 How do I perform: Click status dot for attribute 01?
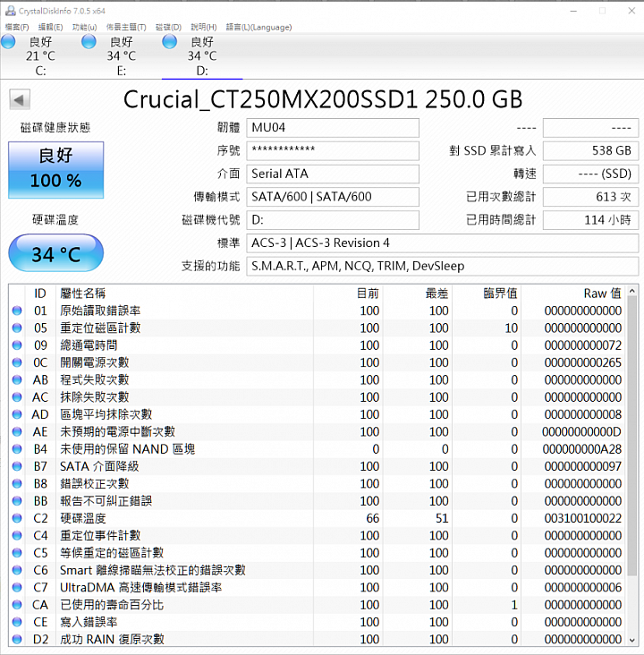pos(17,310)
